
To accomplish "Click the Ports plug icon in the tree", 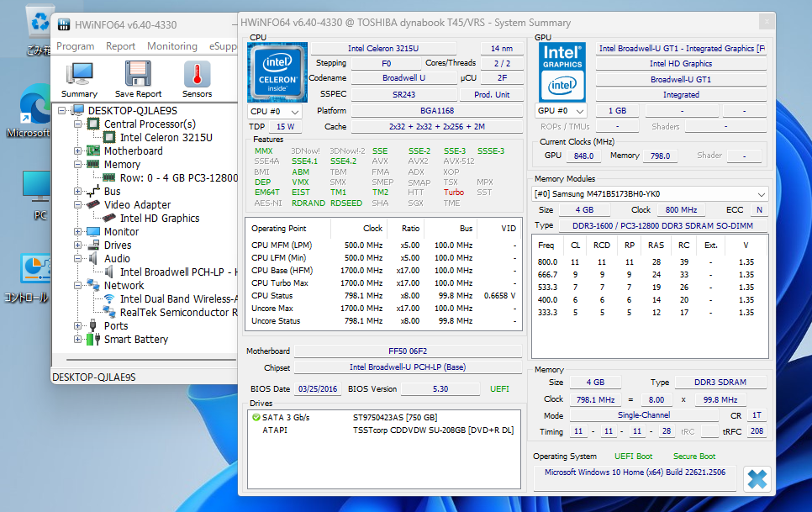I will click(x=93, y=325).
